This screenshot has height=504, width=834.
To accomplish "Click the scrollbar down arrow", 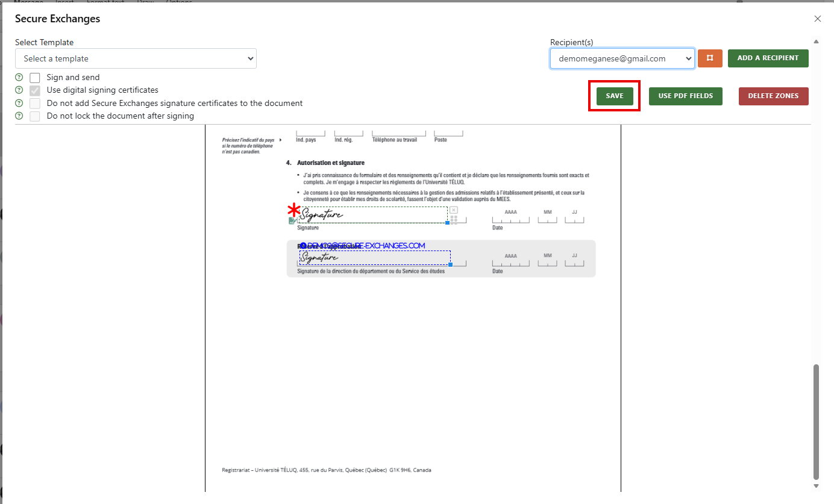I will tap(817, 485).
